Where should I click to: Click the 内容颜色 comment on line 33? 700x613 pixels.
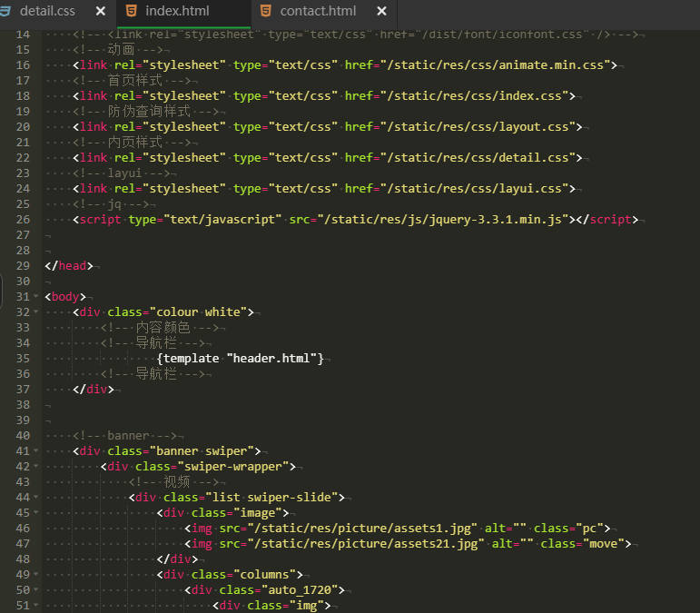tap(160, 328)
